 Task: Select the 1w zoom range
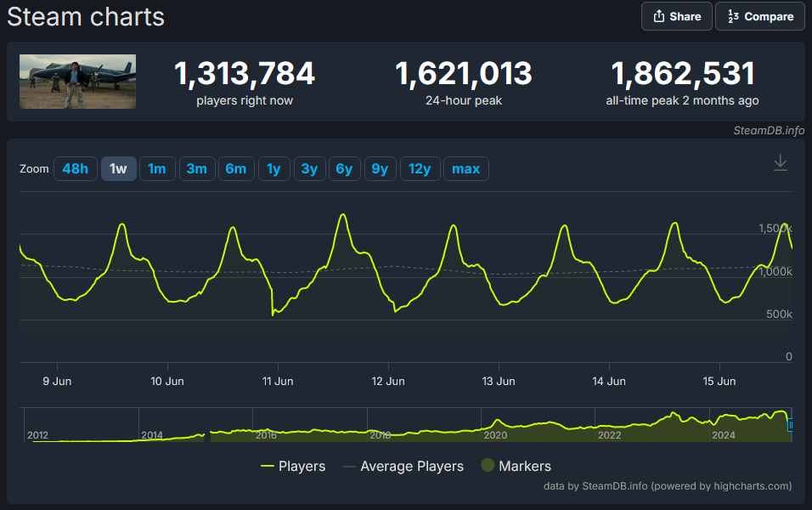click(119, 169)
